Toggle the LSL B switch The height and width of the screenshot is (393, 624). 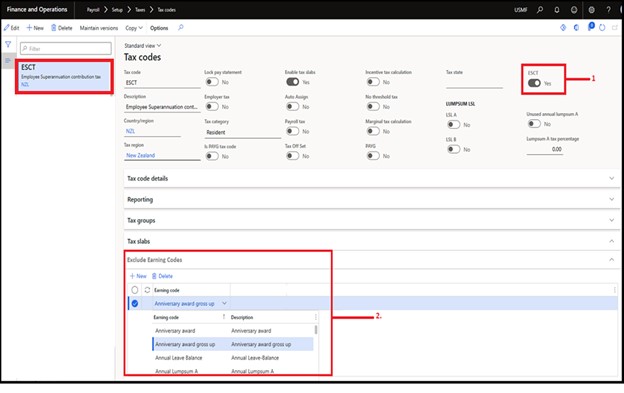pos(453,149)
